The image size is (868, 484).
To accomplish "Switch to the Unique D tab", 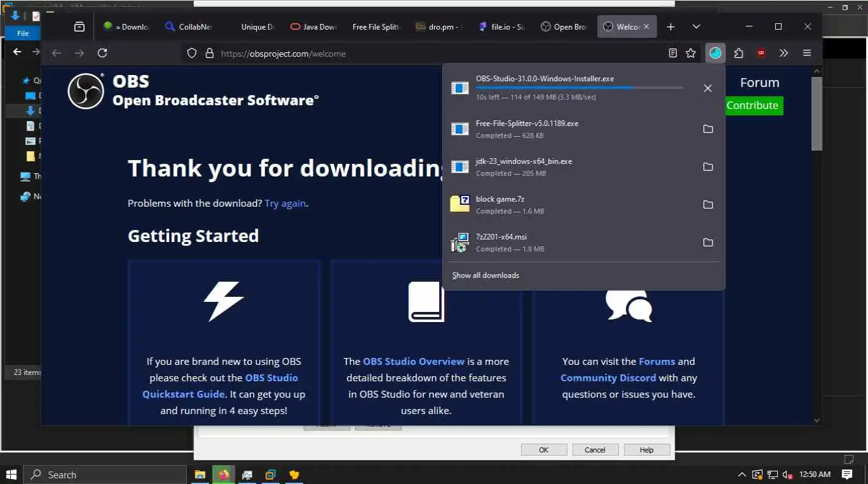I will point(251,27).
